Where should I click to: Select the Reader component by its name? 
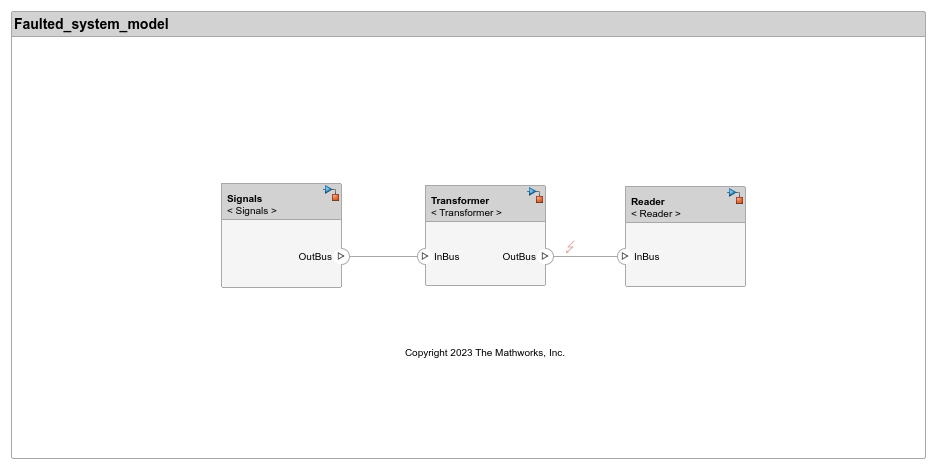tap(648, 201)
